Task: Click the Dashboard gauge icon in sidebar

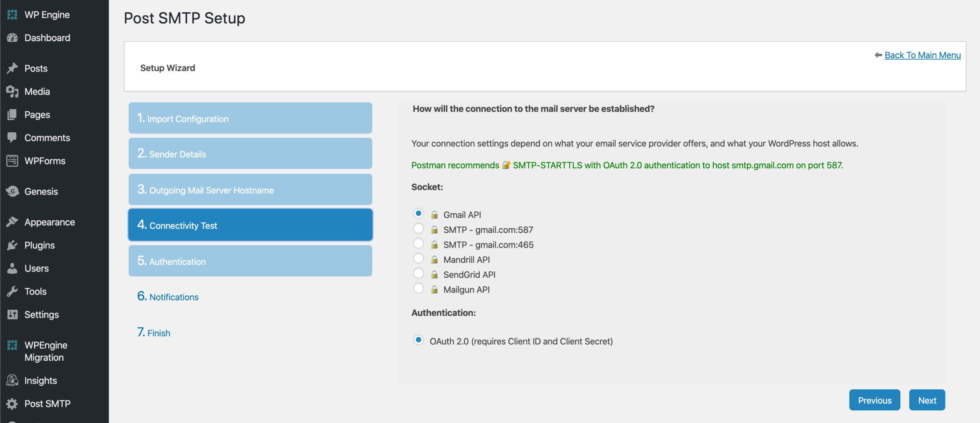Action: pos(12,38)
